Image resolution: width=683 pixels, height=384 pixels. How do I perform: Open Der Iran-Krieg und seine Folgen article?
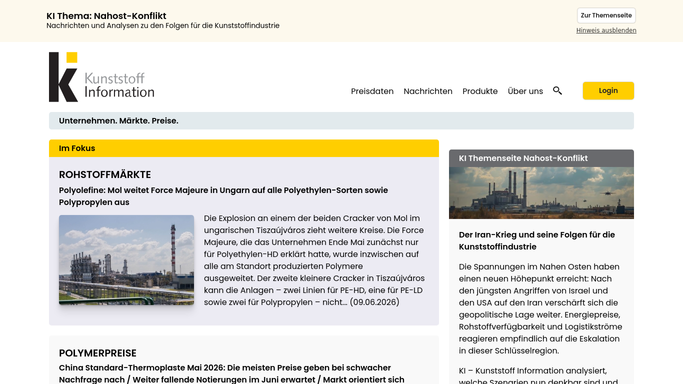point(537,240)
